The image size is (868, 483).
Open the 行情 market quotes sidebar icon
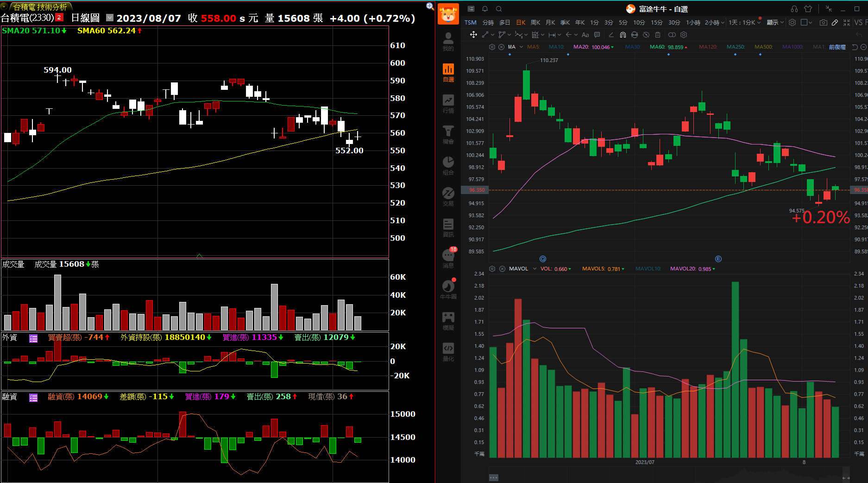[x=448, y=104]
